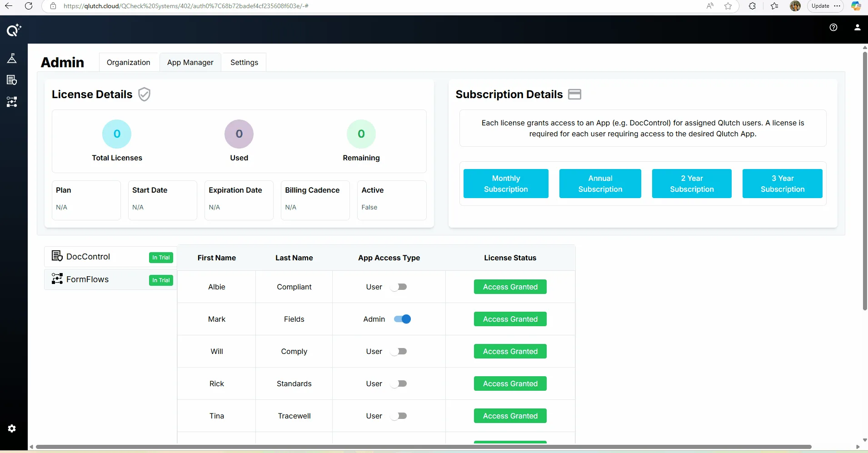Toggle app access type for Albie
The width and height of the screenshot is (868, 453).
tap(399, 287)
